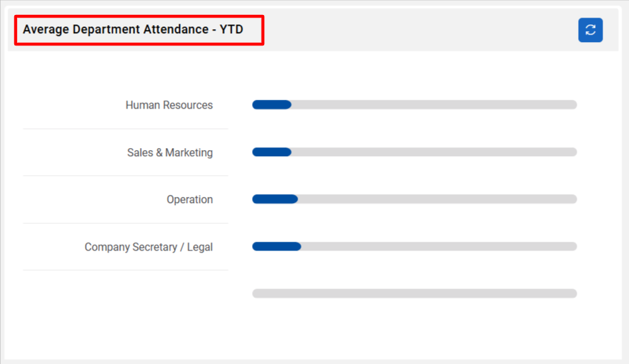
Task: Click gray unfilled track of Sales & Marketing bar
Action: coord(434,152)
